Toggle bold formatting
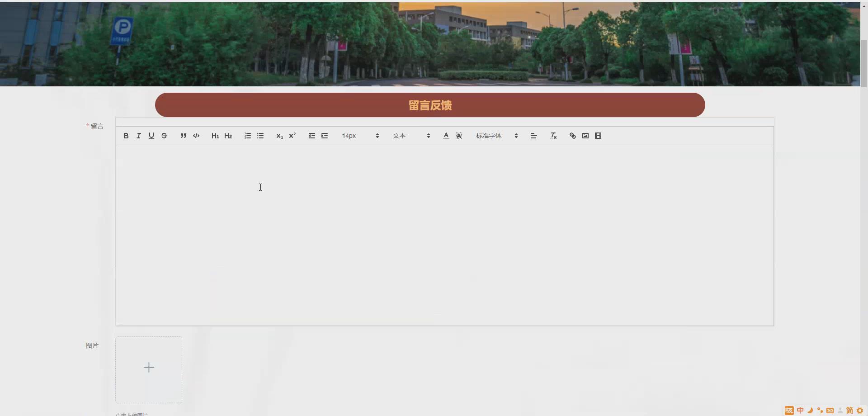868x416 pixels. pyautogui.click(x=126, y=136)
